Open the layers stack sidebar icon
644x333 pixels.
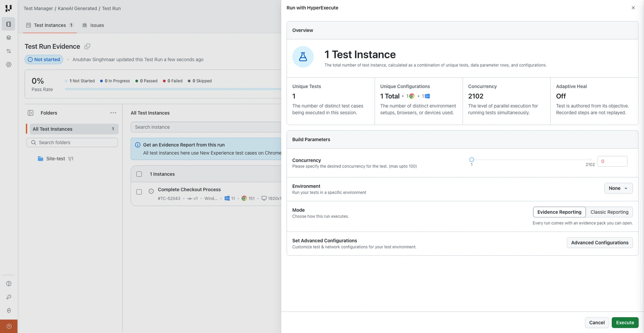(x=8, y=37)
